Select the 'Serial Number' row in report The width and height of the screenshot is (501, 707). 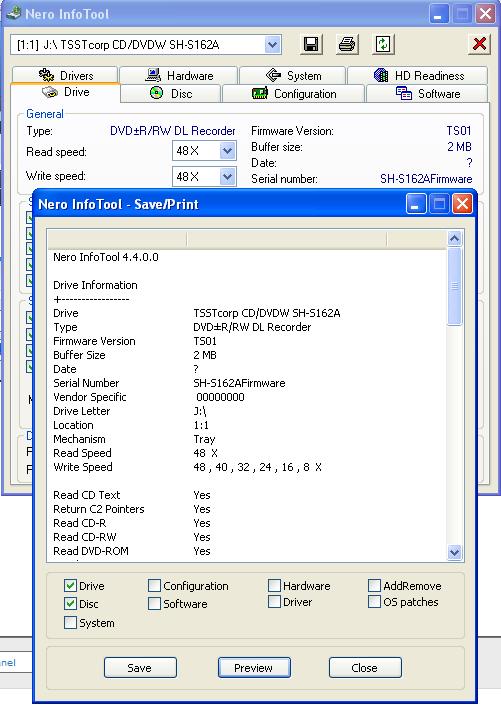(247, 383)
